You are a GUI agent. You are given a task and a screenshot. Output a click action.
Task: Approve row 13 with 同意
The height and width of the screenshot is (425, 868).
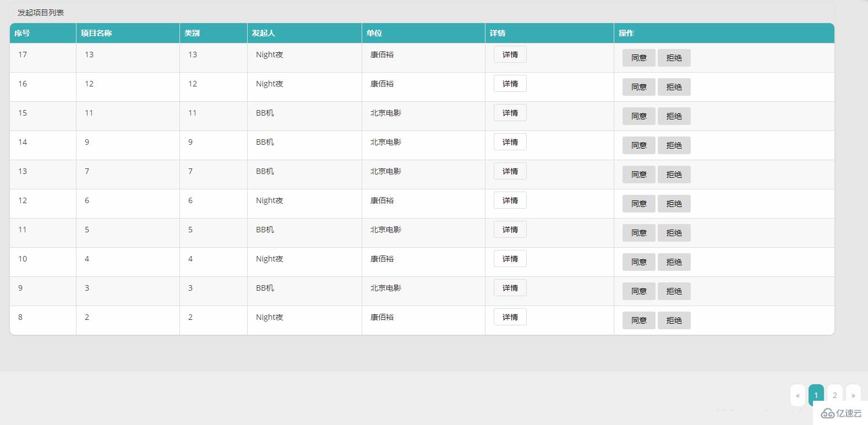[638, 175]
